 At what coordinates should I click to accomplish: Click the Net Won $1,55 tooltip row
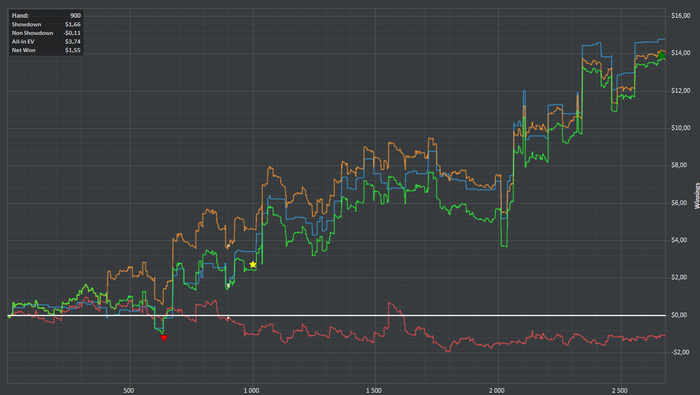point(46,50)
